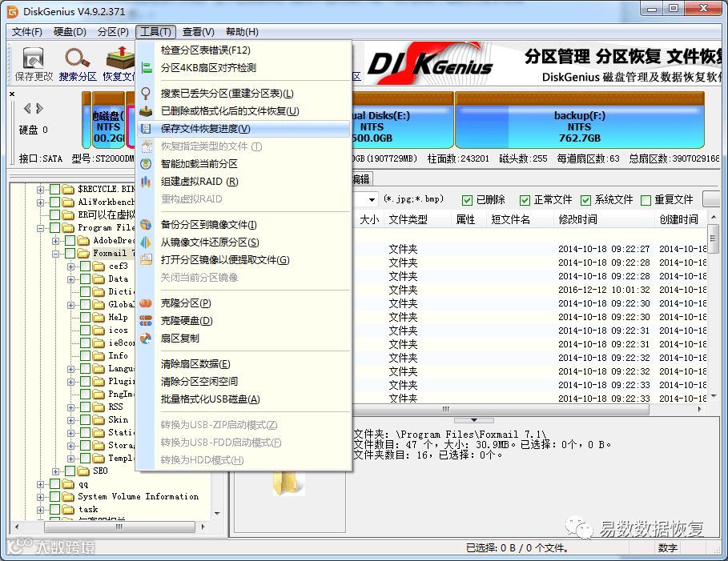Enable the 重复文件 checkbox
728x561 pixels.
(x=646, y=200)
